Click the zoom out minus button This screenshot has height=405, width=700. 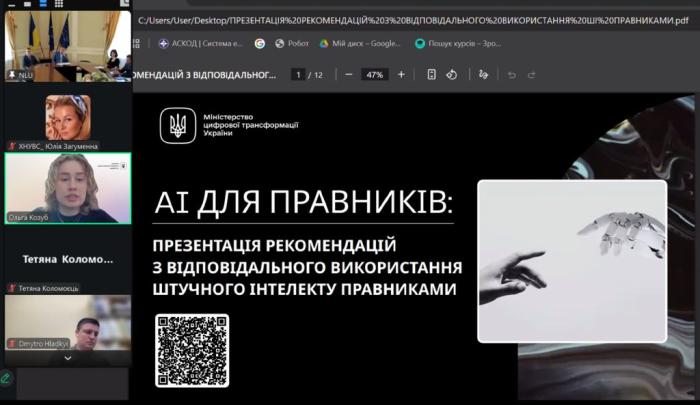click(x=348, y=75)
